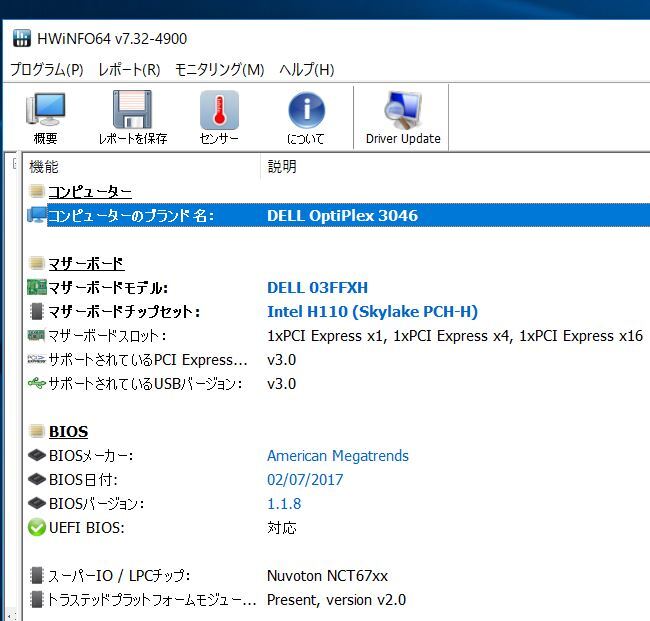Click the コンピューター section heading

pos(90,192)
